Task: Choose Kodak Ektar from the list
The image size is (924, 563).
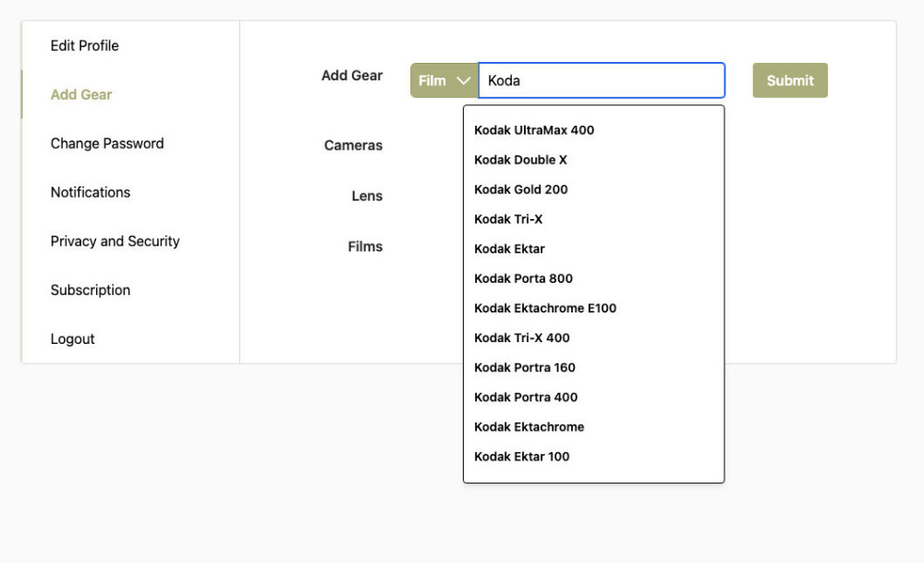Action: tap(509, 249)
